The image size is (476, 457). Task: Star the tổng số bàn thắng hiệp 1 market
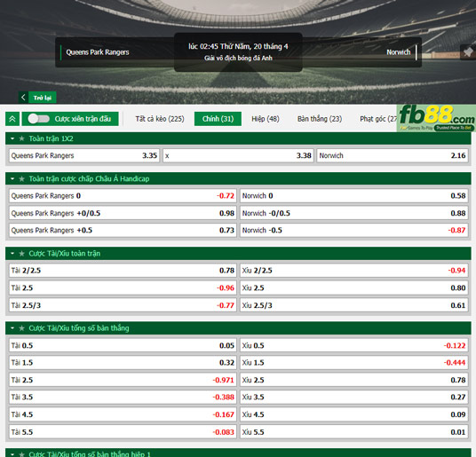pos(21,454)
